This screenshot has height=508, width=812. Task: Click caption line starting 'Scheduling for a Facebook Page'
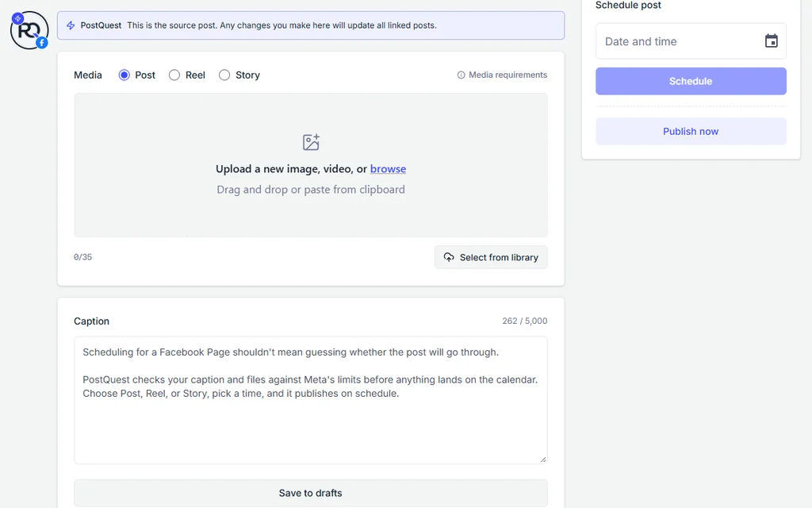[x=290, y=352]
